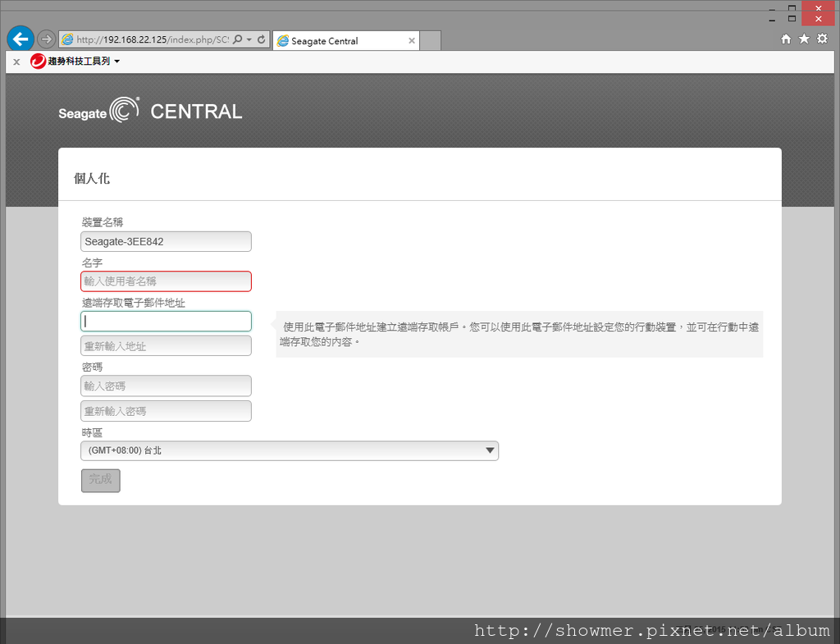Open the 時區 (GMT+08:00) 台北 dropdown

(290, 450)
